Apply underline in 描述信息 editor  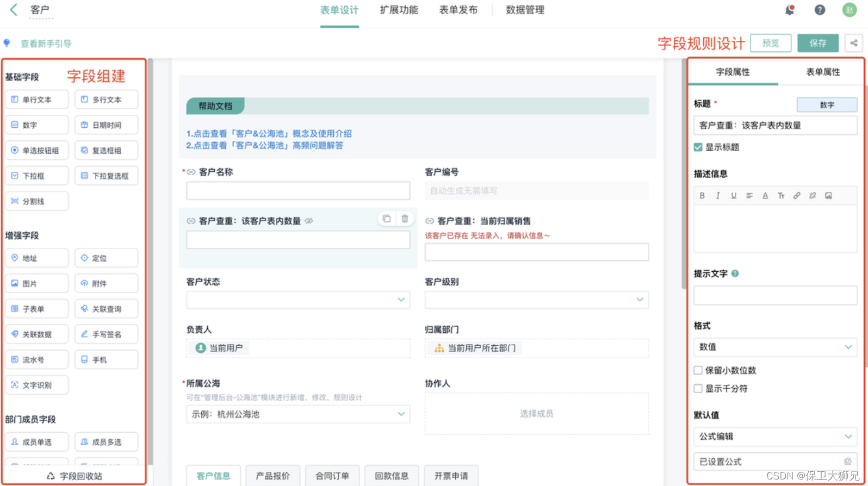point(734,196)
